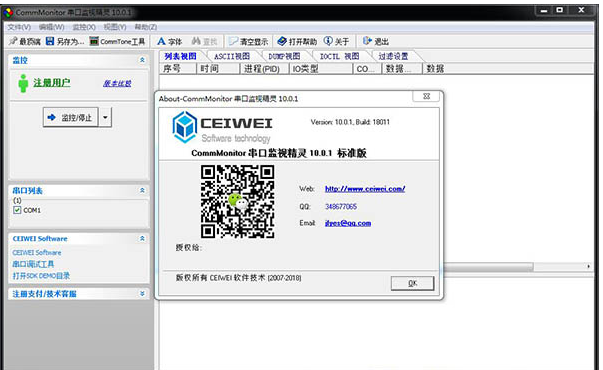Switch to the IOCTL 视图 tab
This screenshot has width=603, height=370.
click(x=339, y=56)
